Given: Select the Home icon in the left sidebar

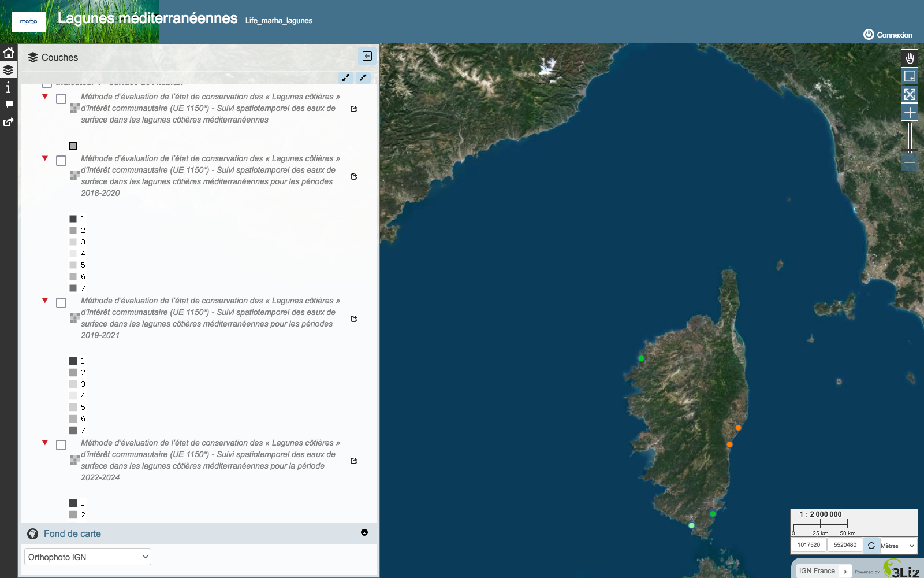Looking at the screenshot, I should tap(8, 51).
